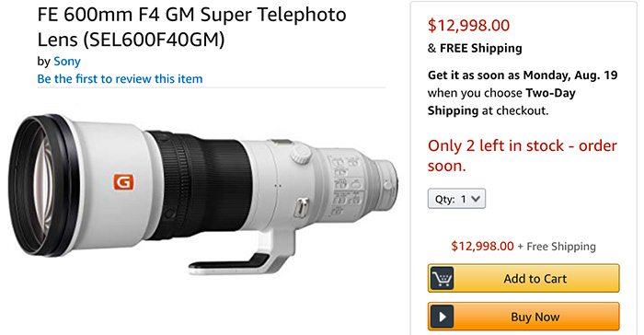Click the chevron arrow in the Qty selector
Viewport: 644px width, 335px height.
pyautogui.click(x=476, y=199)
